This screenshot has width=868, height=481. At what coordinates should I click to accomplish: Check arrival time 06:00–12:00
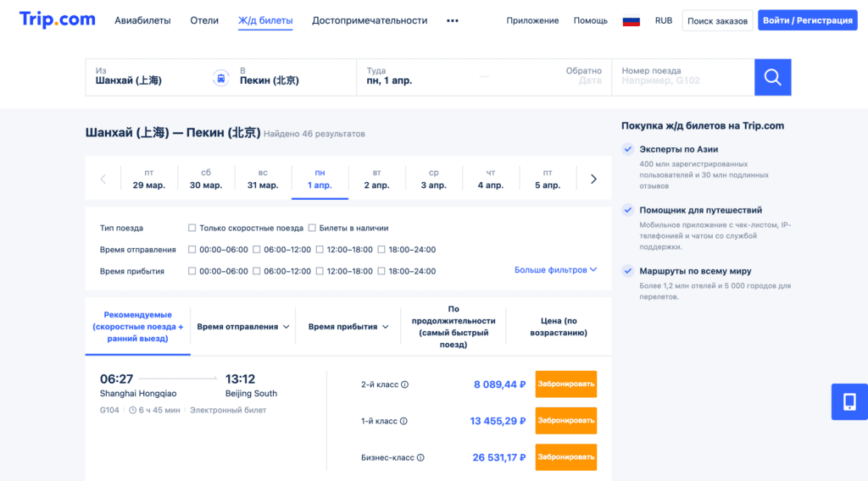point(256,271)
